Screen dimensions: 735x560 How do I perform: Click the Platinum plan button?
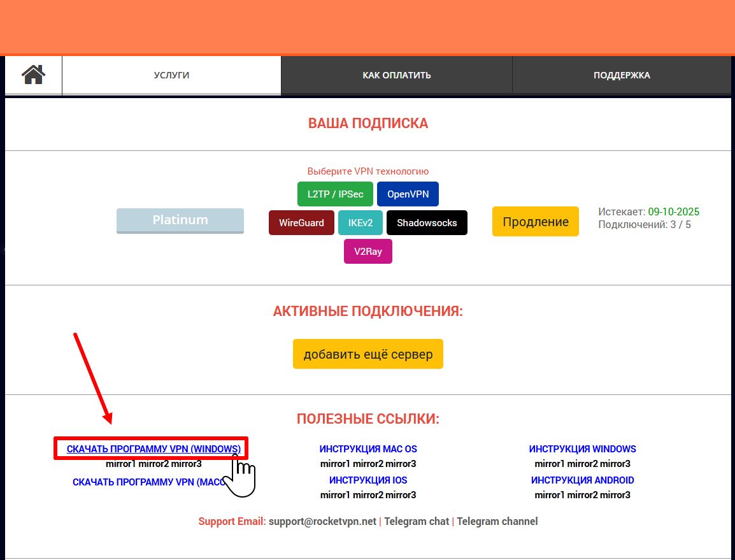180,220
